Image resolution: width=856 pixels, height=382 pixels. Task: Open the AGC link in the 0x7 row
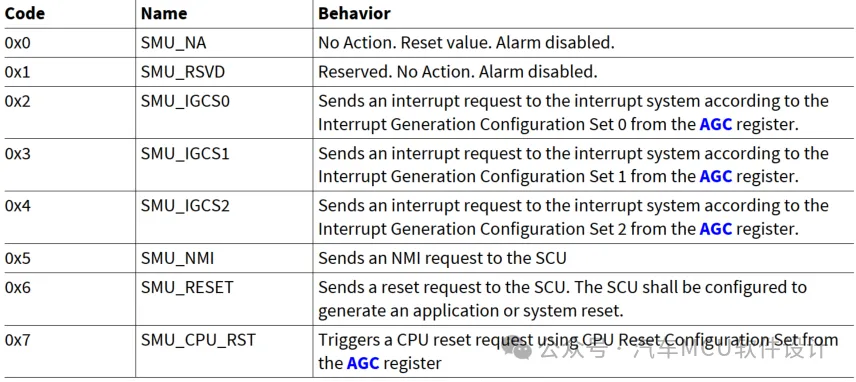click(x=363, y=363)
